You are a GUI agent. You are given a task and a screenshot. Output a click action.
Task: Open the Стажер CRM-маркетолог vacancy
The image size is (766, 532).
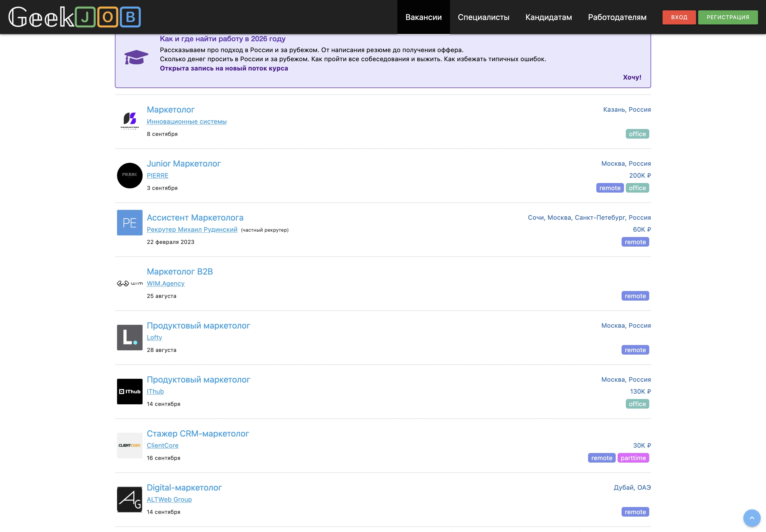(198, 433)
